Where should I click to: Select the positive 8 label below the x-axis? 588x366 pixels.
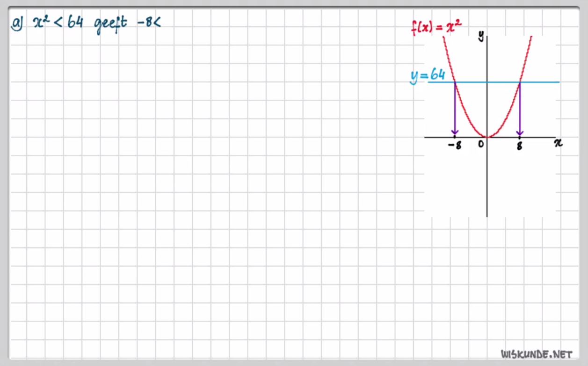pyautogui.click(x=520, y=146)
